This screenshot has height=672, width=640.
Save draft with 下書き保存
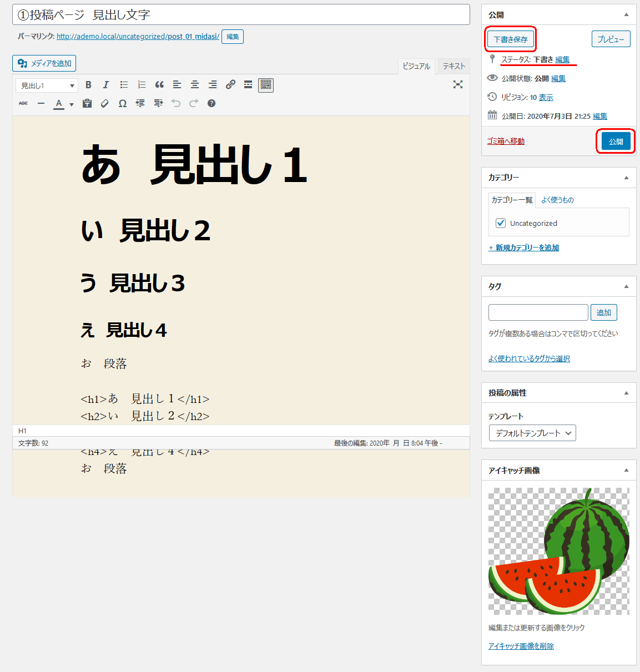(x=511, y=39)
